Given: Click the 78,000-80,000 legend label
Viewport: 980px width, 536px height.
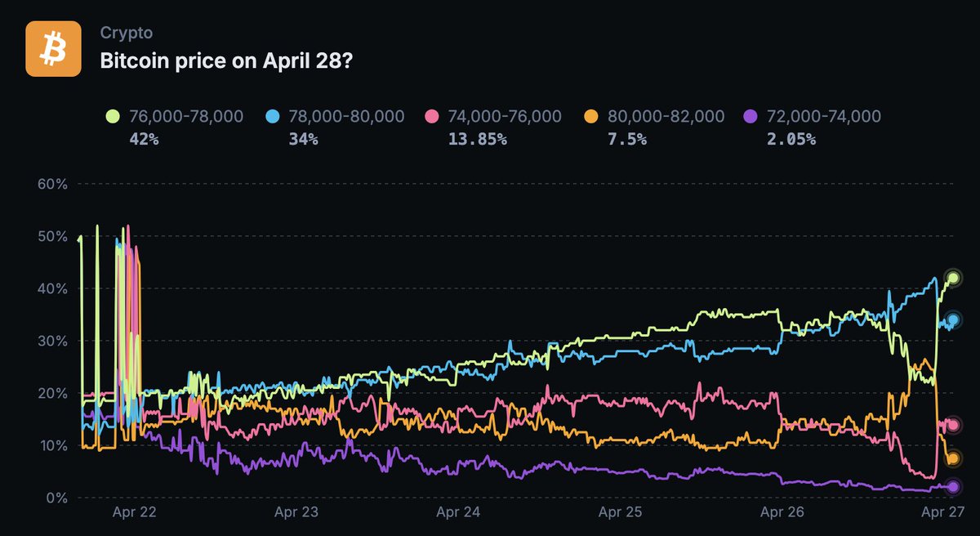Looking at the screenshot, I should [346, 117].
